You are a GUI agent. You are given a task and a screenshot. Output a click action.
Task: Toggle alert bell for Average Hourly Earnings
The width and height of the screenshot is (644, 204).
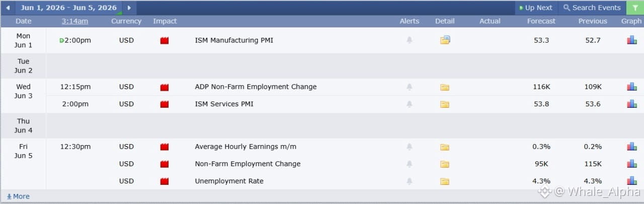point(410,147)
